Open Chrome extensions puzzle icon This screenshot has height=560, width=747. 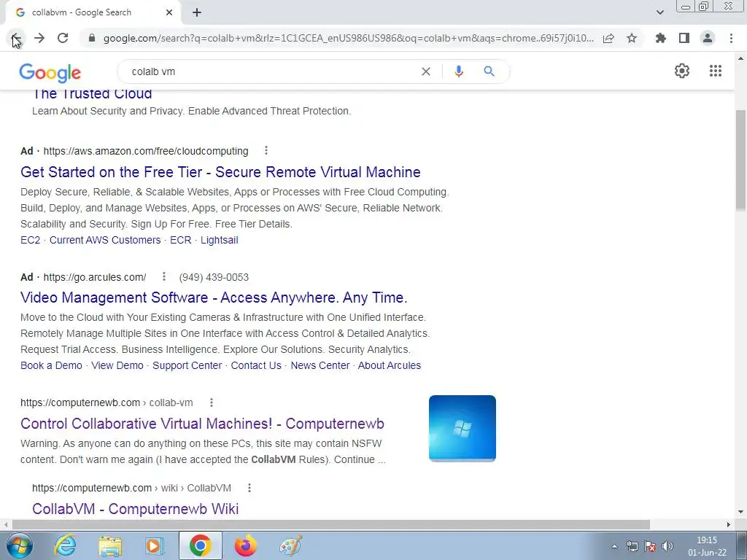(661, 38)
